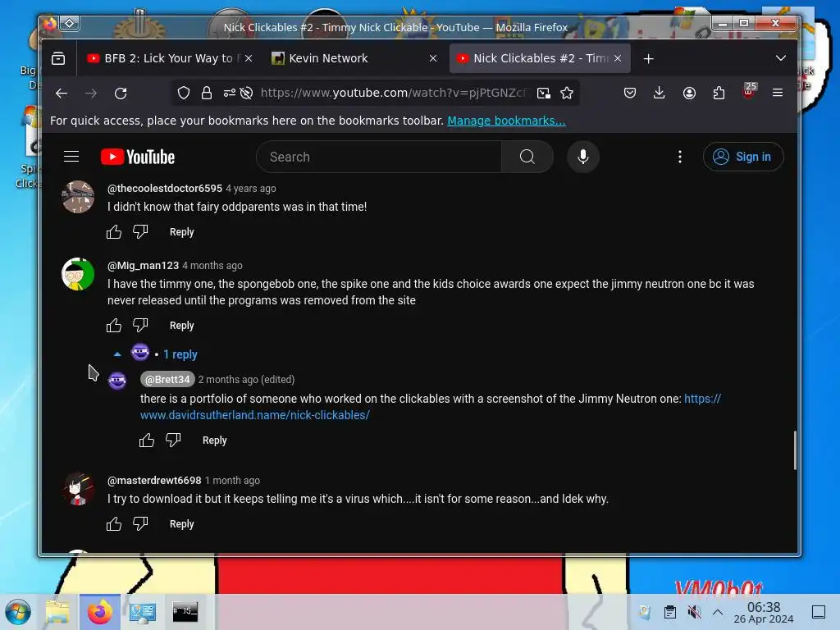Open File Explorer from taskbar

pos(57,612)
